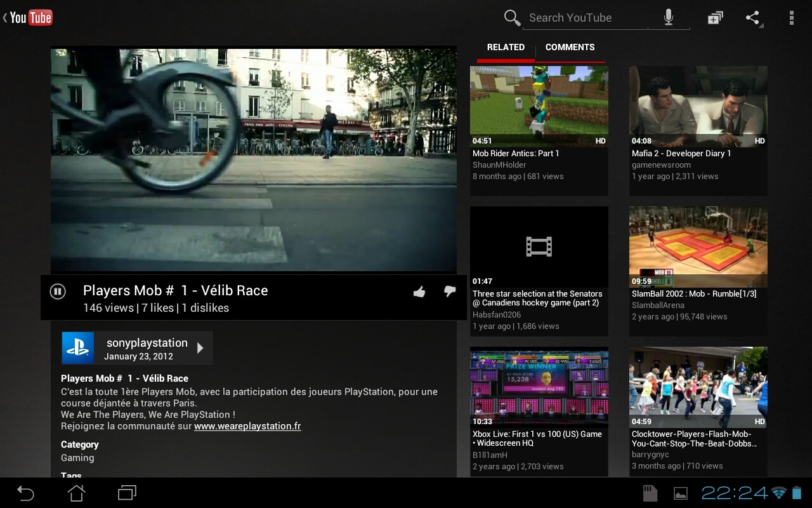Share this video
The image size is (812, 508).
pyautogui.click(x=753, y=18)
